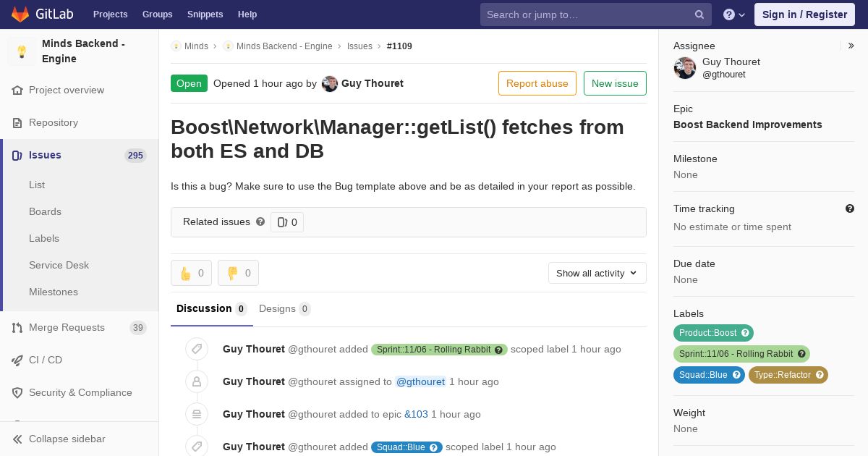Viewport: 868px width, 456px height.
Task: Switch to the Discussion tab
Action: coord(211,308)
